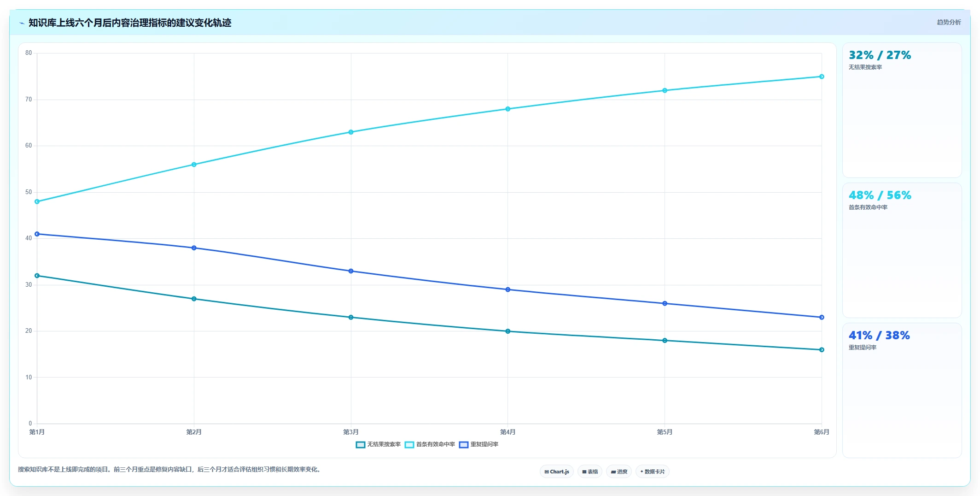Toggle the 首条有效命中率 legend color swatch
This screenshot has height=496, width=980.
(409, 444)
